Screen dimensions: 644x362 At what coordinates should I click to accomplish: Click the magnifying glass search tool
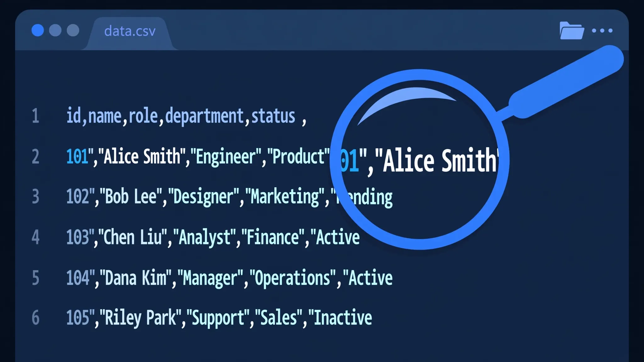[420, 159]
